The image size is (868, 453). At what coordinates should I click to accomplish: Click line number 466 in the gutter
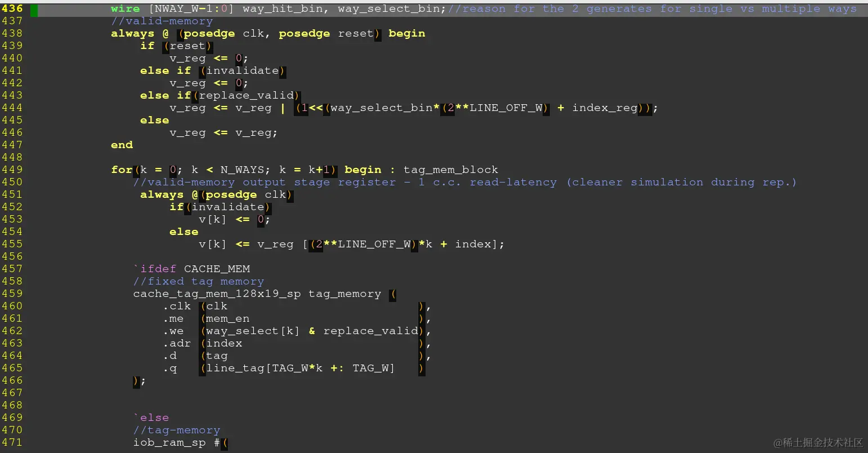[x=12, y=380]
